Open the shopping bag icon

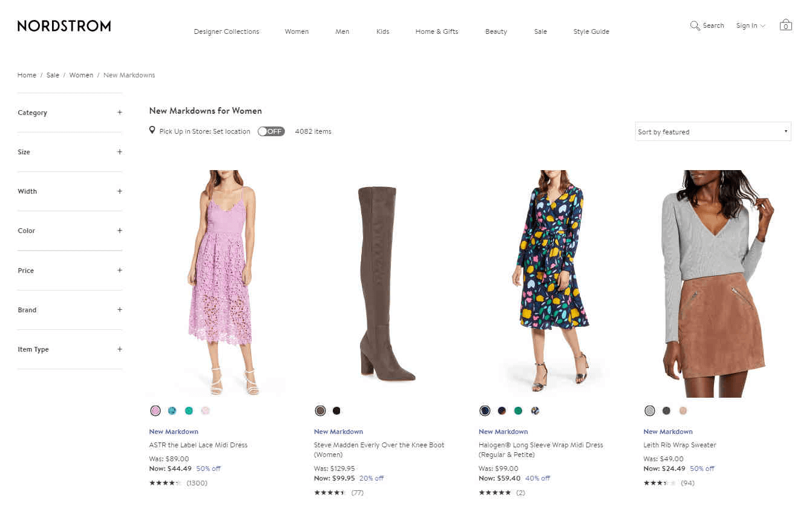(785, 25)
